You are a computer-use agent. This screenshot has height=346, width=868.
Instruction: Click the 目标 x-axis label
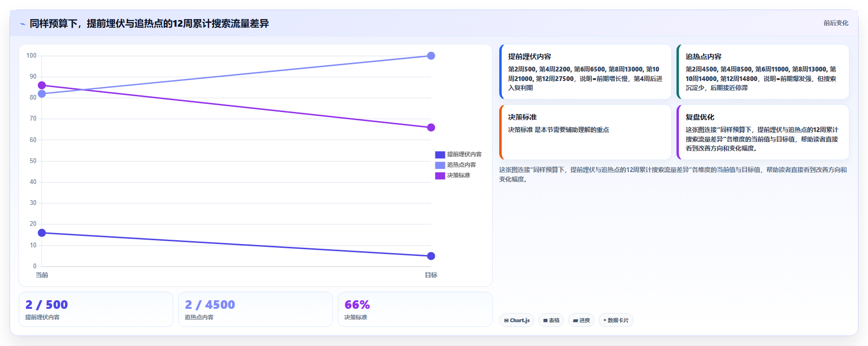[x=431, y=275]
